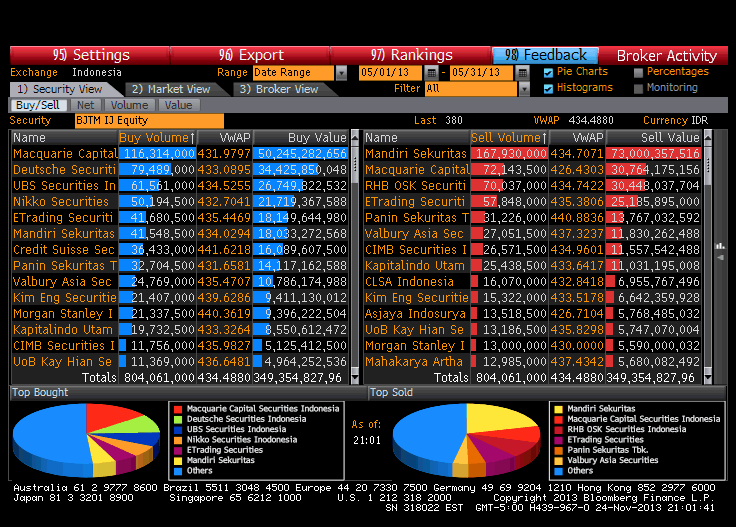
Task: Uncheck the Histograms option
Action: tap(548, 88)
